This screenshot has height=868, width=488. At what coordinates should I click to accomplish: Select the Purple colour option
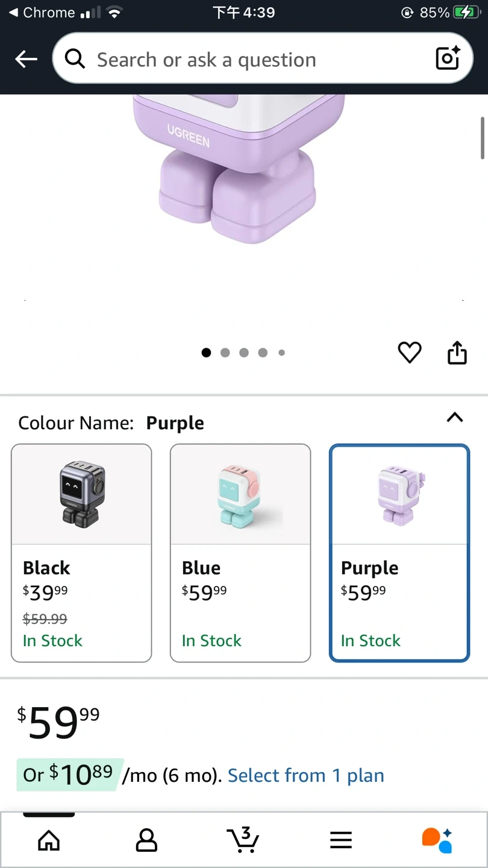click(399, 553)
